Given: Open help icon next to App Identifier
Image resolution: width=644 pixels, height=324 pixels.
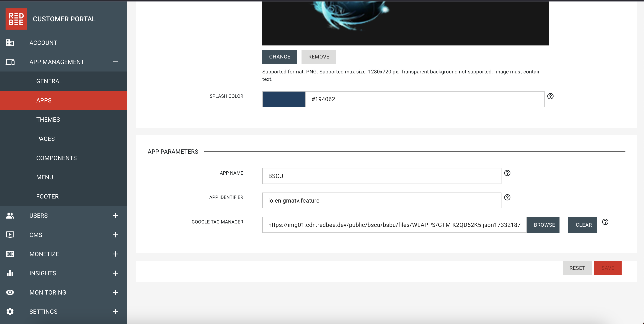Looking at the screenshot, I should point(507,197).
